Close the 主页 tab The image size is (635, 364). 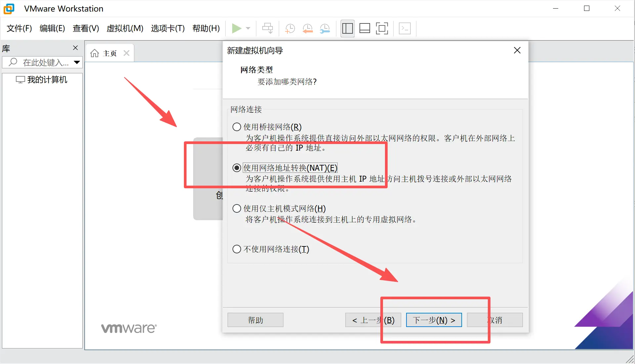pos(126,53)
